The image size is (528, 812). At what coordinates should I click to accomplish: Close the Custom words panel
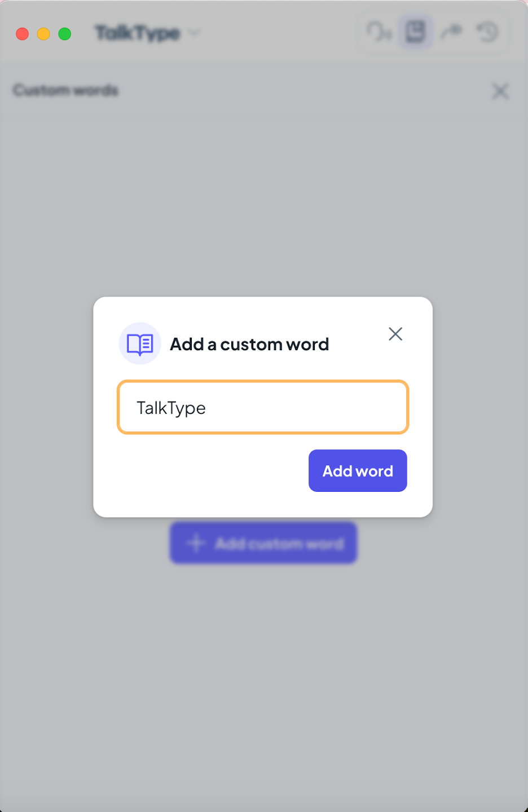tap(500, 91)
